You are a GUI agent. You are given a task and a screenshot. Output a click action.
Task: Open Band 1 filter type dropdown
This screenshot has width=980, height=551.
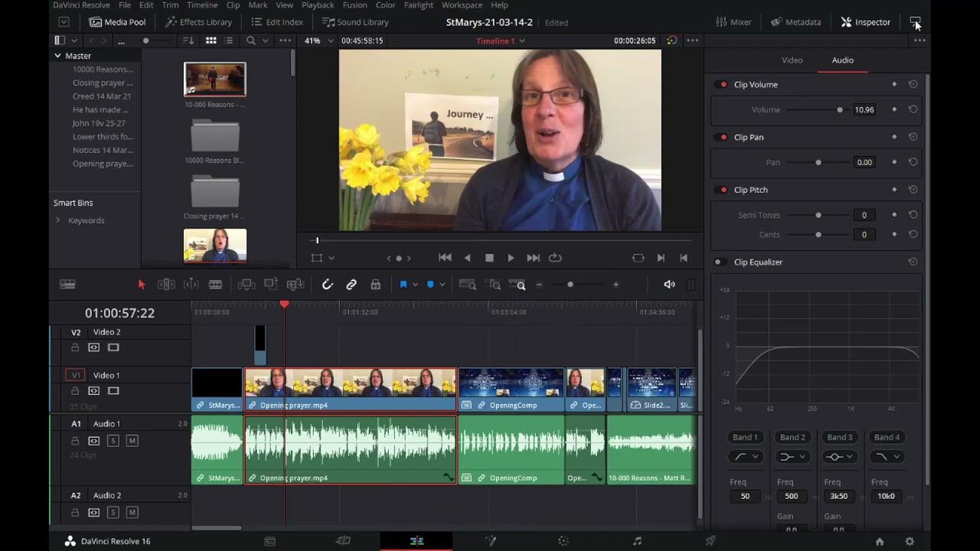[745, 457]
